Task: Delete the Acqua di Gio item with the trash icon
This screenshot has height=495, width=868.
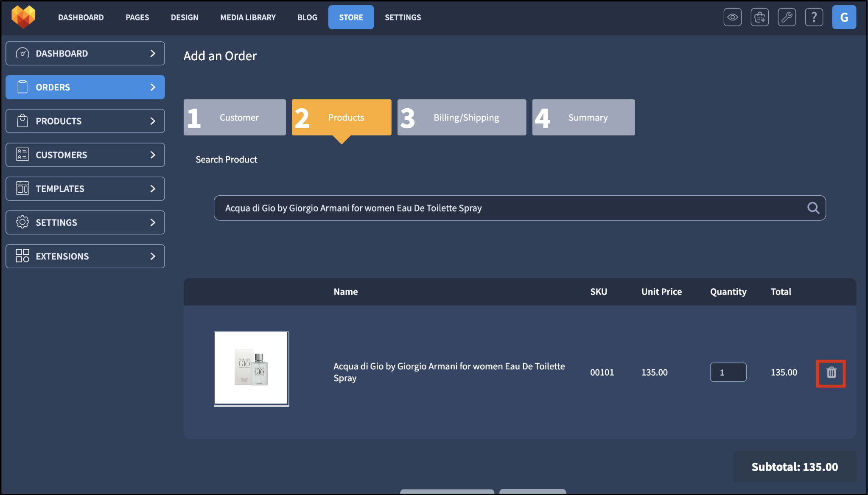Action: (x=831, y=373)
